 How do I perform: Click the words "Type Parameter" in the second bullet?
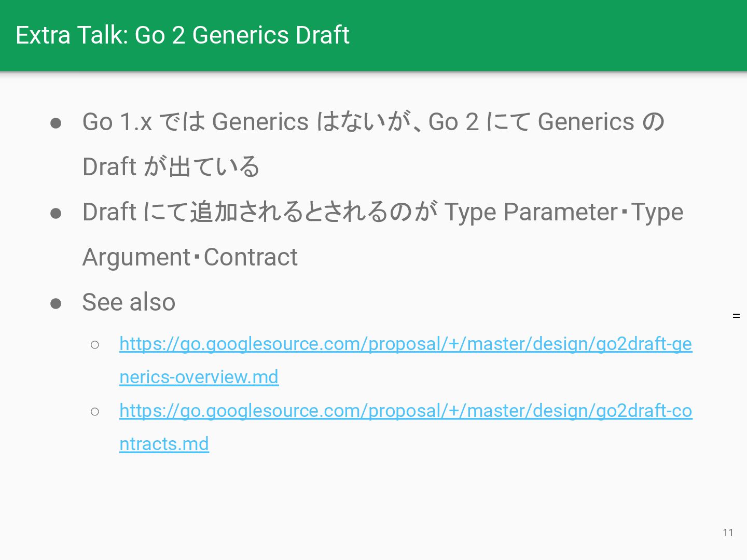click(531, 212)
